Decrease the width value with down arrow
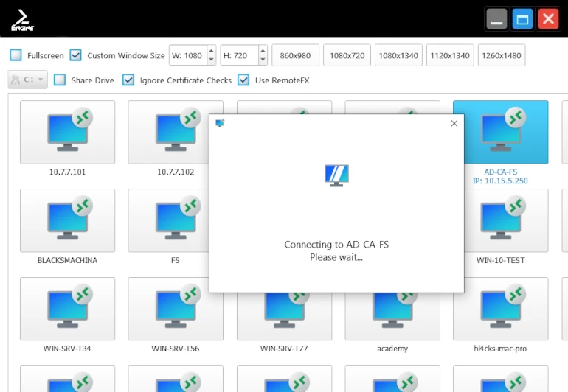 (212, 60)
